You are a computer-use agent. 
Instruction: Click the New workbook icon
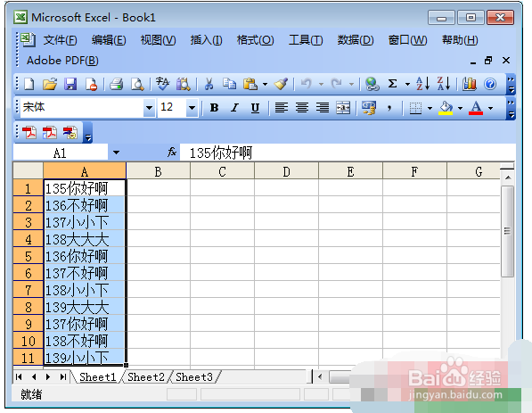pyautogui.click(x=29, y=84)
